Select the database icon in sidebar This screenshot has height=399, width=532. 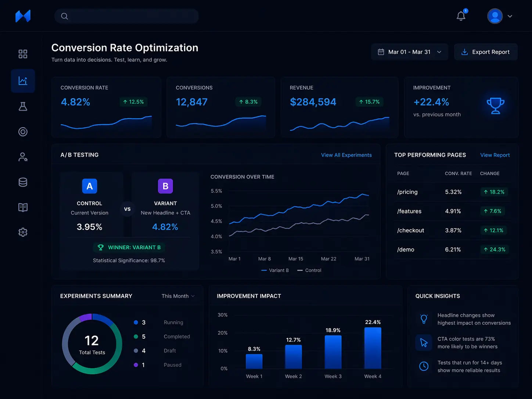coord(23,182)
